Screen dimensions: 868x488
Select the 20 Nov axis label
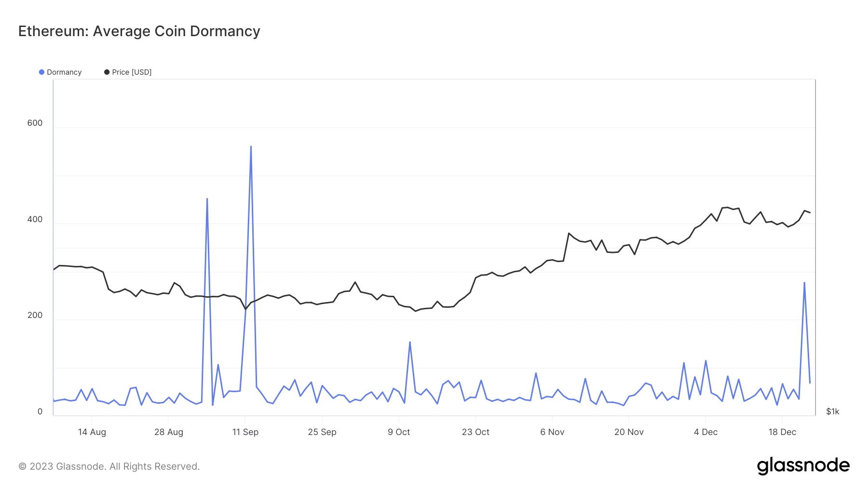click(x=629, y=432)
